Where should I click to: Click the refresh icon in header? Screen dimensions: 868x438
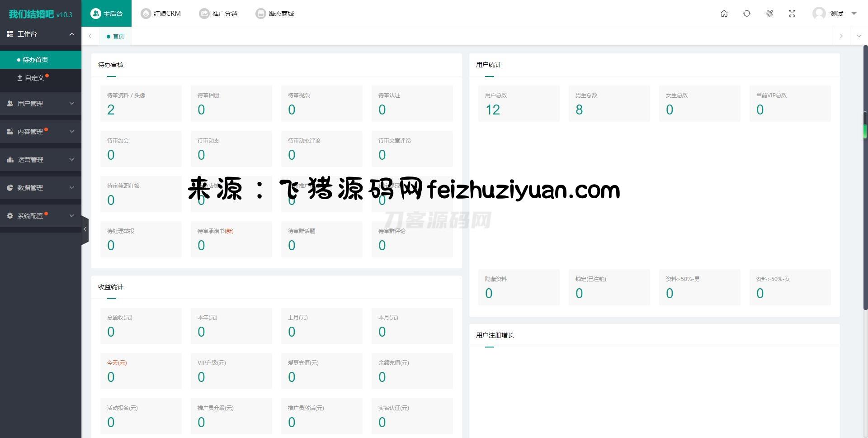point(746,14)
